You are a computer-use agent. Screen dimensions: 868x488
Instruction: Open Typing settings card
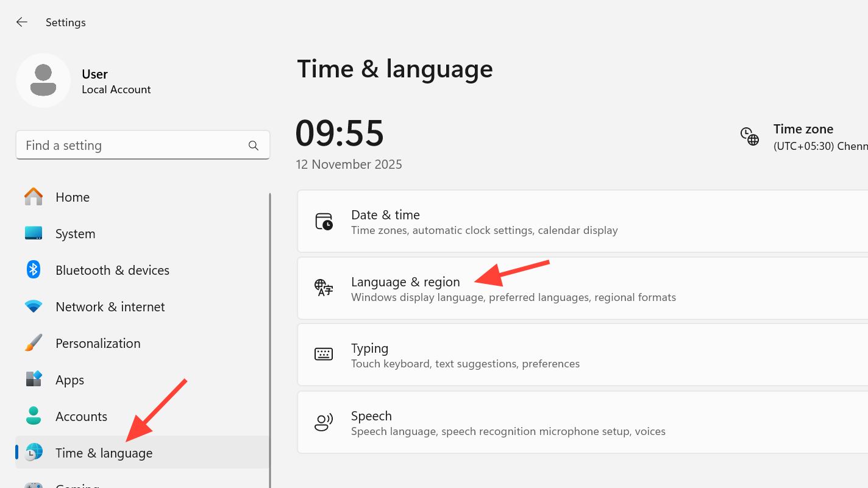click(x=582, y=355)
